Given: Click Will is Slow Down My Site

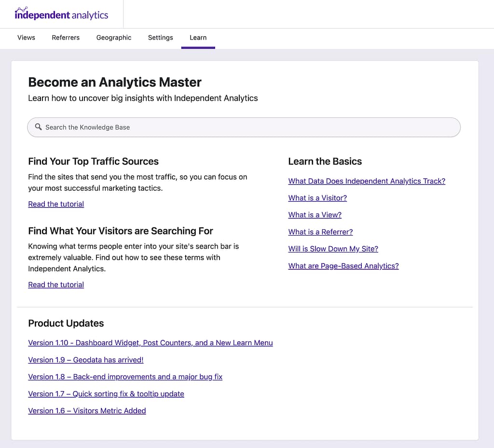Looking at the screenshot, I should [333, 249].
